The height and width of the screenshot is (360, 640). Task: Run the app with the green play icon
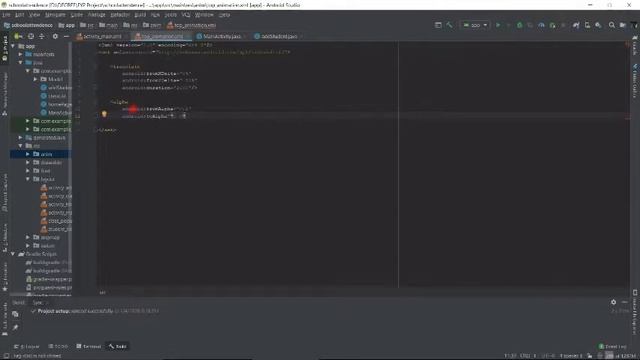(x=498, y=25)
